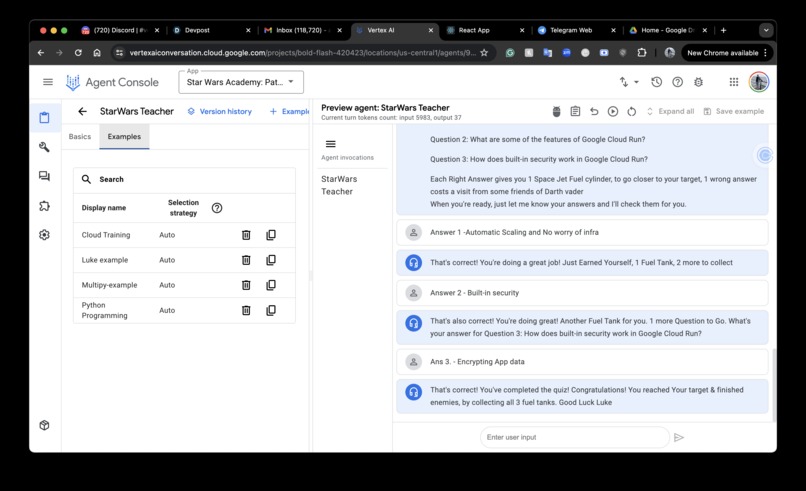The height and width of the screenshot is (491, 806).
Task: Select the Ans 3 Encrypting App data message
Action: 582,361
